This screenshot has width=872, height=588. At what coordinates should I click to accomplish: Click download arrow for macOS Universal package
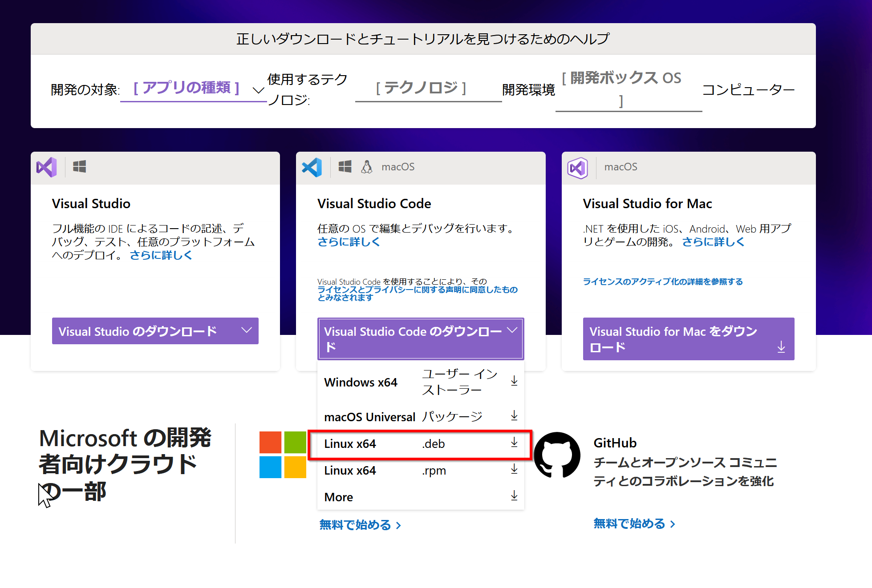coord(514,416)
